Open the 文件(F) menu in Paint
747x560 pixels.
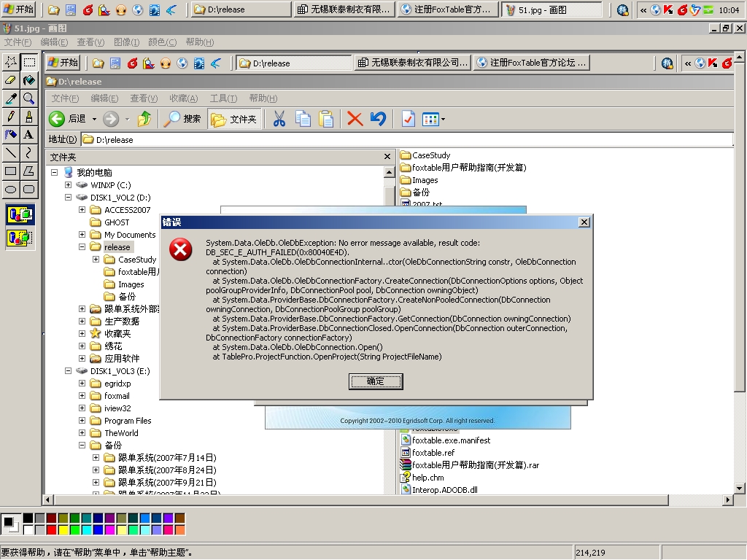coord(18,42)
